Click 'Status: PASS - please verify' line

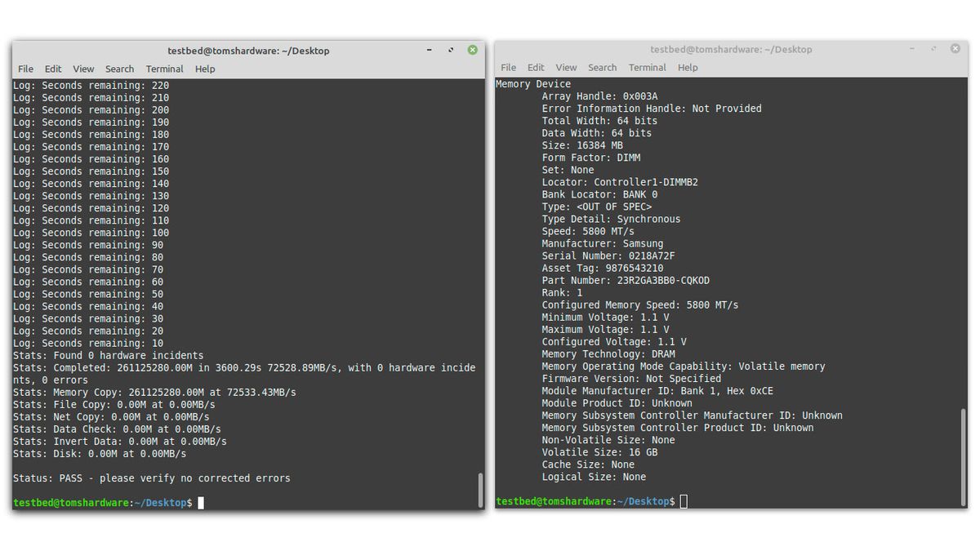152,478
